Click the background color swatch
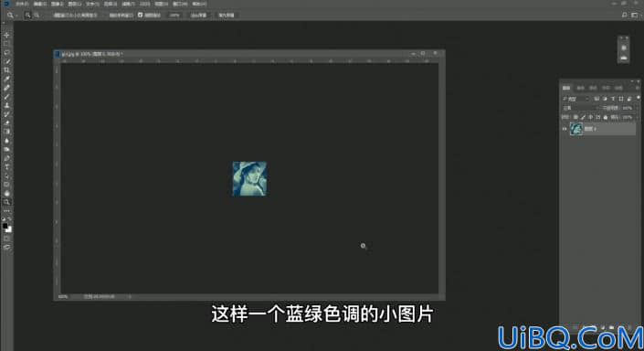 click(x=8, y=229)
